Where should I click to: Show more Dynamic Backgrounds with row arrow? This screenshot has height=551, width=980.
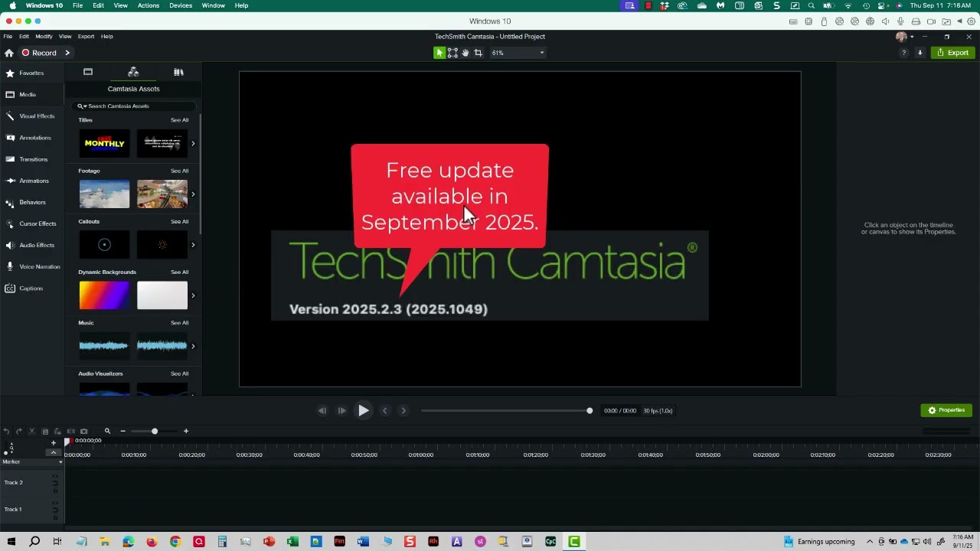click(x=193, y=295)
